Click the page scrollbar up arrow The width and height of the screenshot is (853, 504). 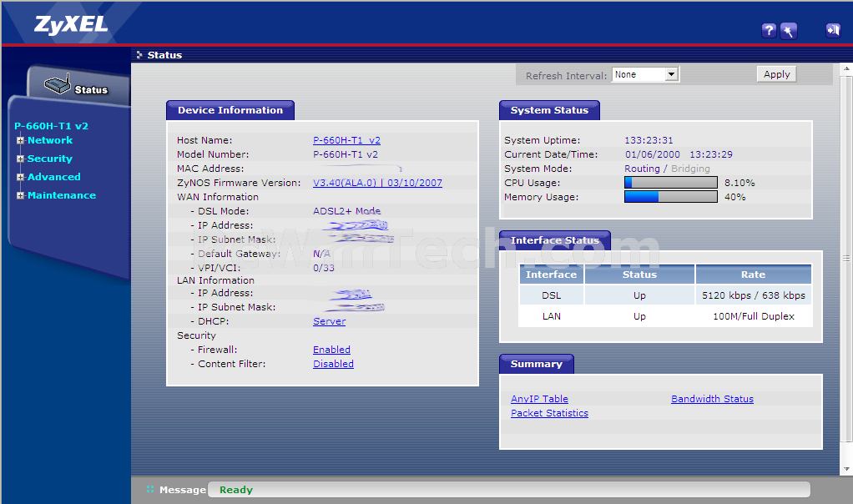pos(846,69)
